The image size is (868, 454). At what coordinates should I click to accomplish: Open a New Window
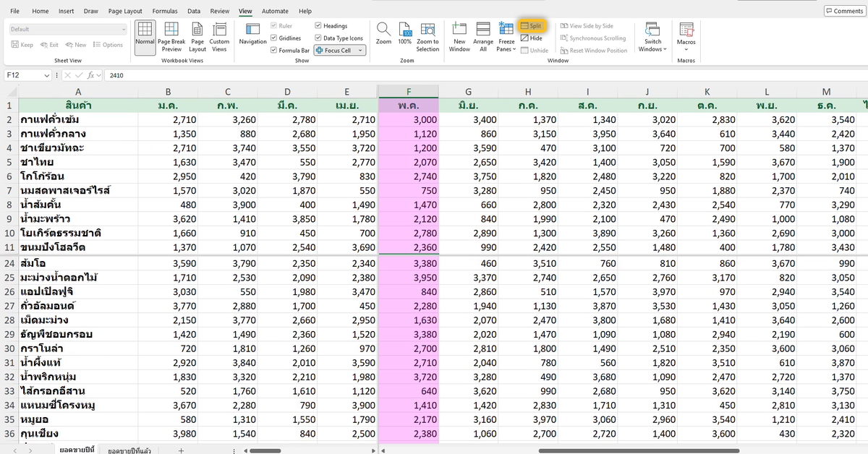[459, 36]
